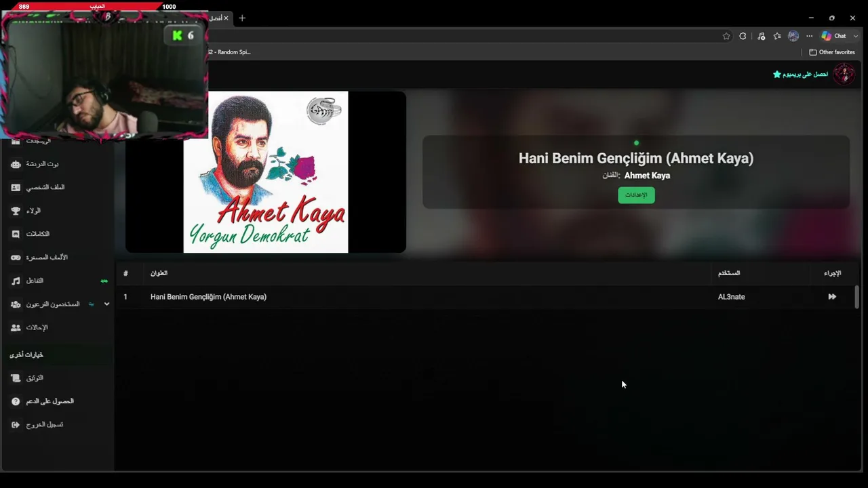This screenshot has height=488, width=868.
Task: Skip the Hani Benim Gençliğim song
Action: coord(832,297)
